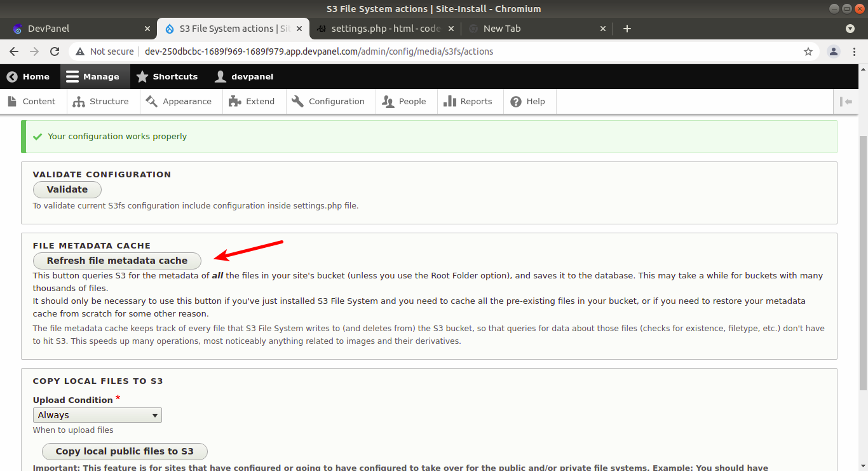Open the devpanel user account menu
Screen dimensions: 868x471
tap(245, 76)
